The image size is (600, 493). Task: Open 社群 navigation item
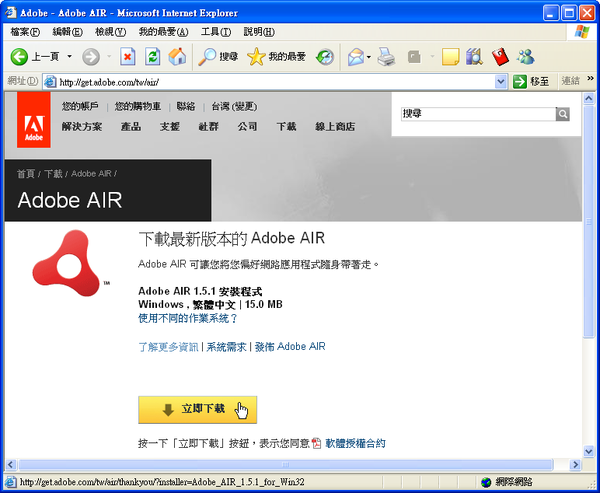pos(209,127)
